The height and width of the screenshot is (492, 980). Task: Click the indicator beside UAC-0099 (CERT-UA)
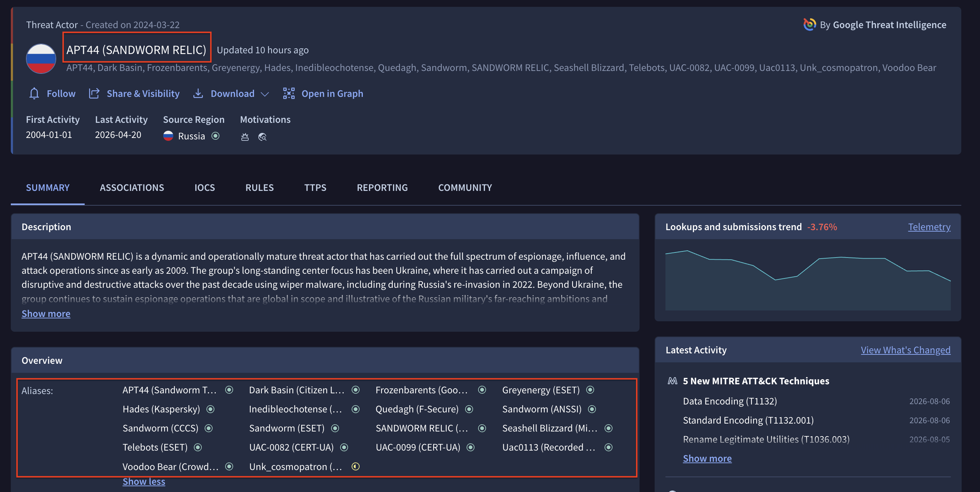471,447
